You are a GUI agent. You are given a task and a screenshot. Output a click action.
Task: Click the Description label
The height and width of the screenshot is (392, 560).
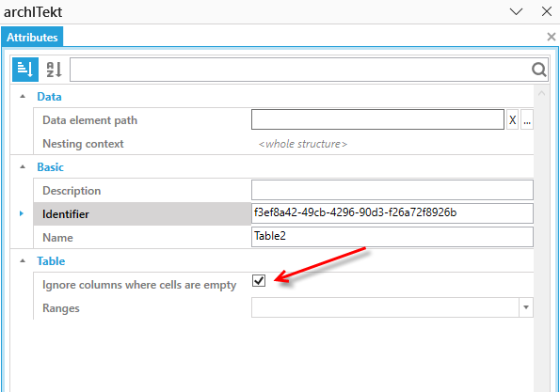click(x=72, y=191)
